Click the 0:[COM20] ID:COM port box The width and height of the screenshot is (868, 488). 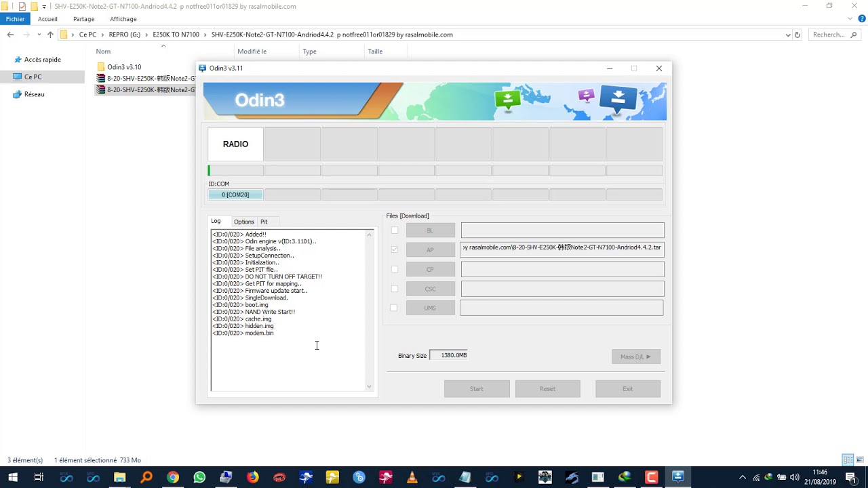(x=235, y=195)
